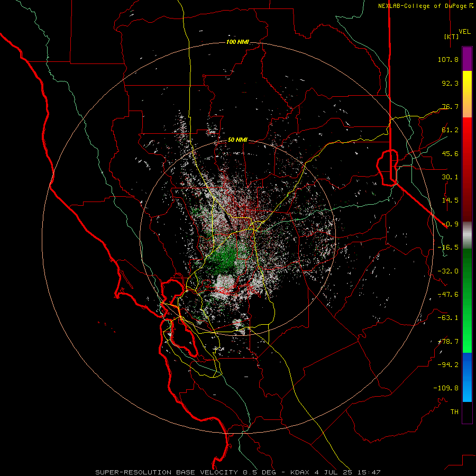Select the -109.8 velocity scale value
Screen dimensions: 476x476
pyautogui.click(x=446, y=388)
